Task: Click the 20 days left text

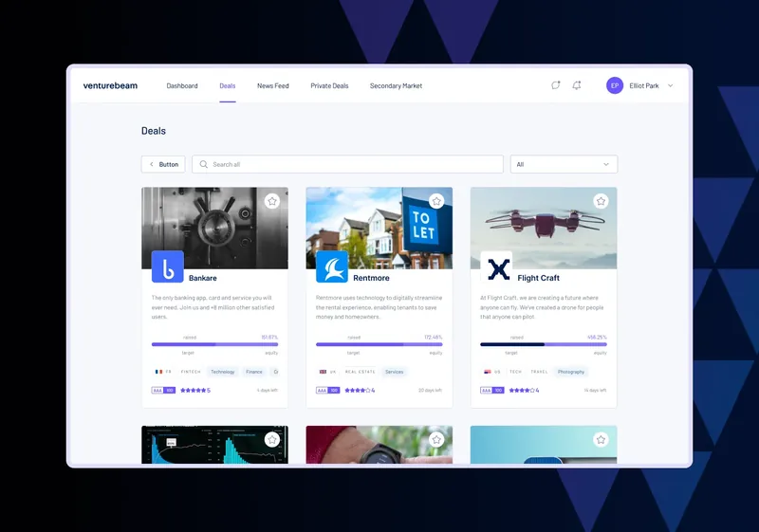Action: click(x=430, y=391)
